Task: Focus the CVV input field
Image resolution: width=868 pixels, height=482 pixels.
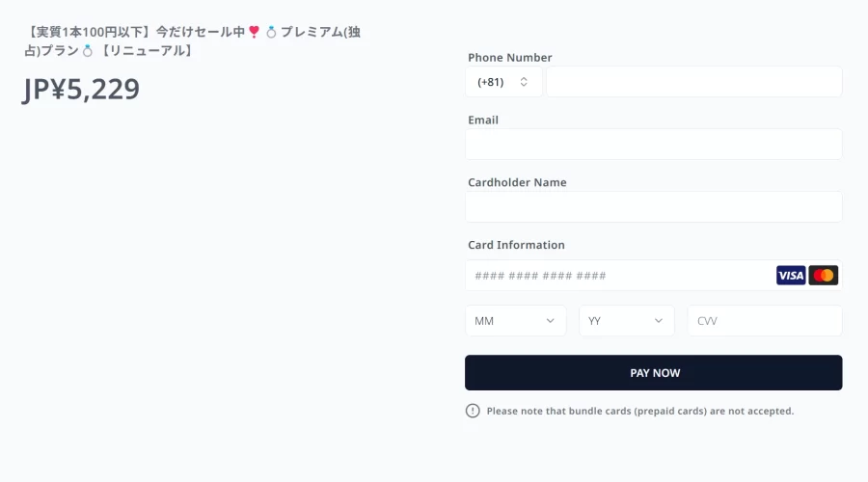Action: coord(765,321)
